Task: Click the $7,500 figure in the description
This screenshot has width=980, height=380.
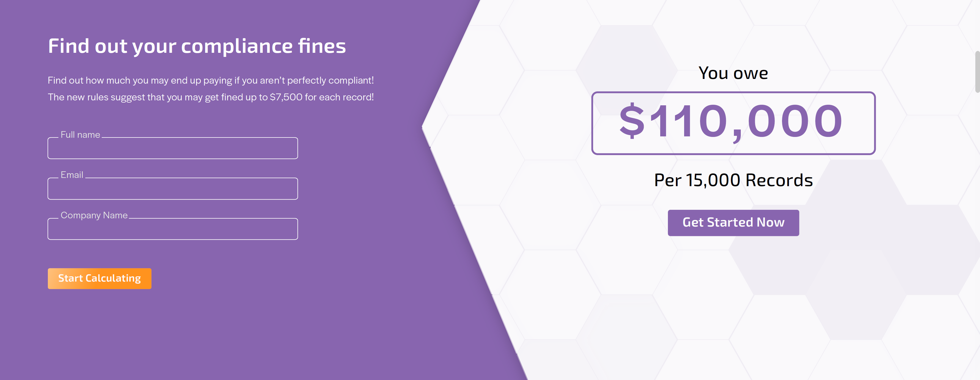Action: point(286,97)
